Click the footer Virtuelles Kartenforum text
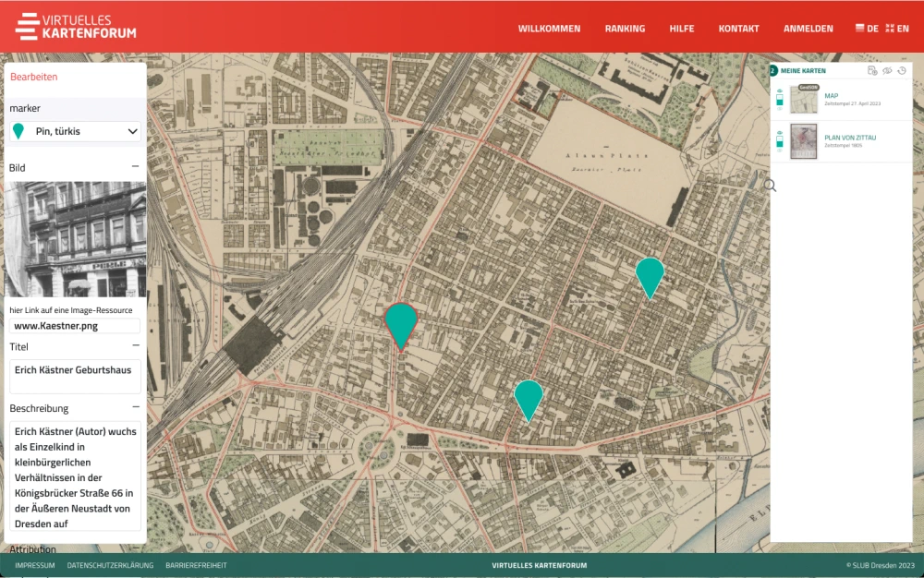This screenshot has width=924, height=578. tap(540, 566)
